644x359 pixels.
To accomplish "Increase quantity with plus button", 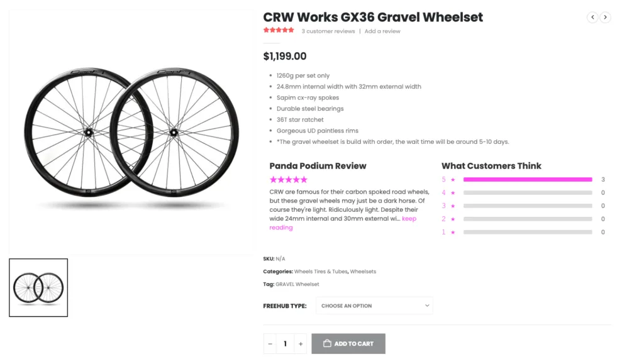I will [301, 344].
